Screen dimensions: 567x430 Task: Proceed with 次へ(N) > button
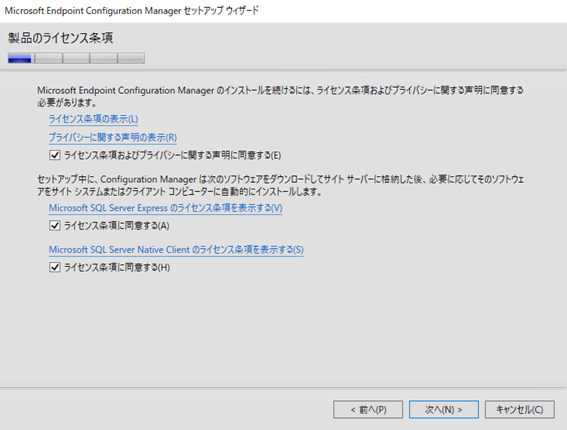click(x=444, y=409)
